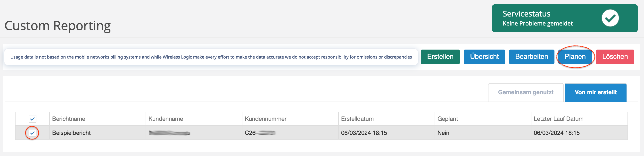Open the Übersicht report view

pos(484,57)
